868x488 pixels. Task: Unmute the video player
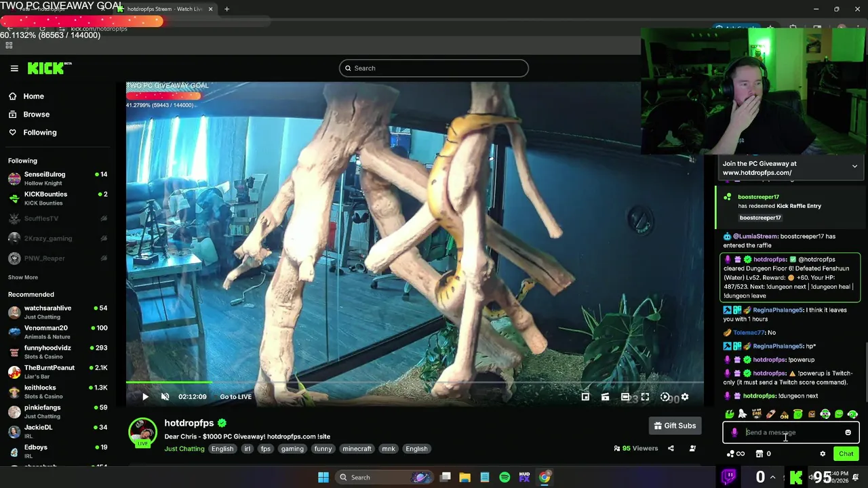click(165, 397)
